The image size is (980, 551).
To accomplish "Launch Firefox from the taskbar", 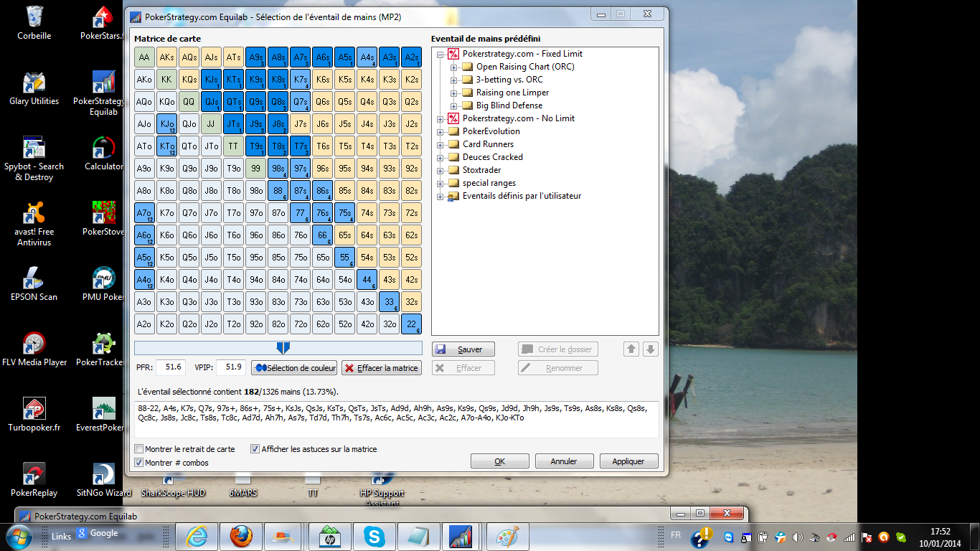I will click(241, 537).
